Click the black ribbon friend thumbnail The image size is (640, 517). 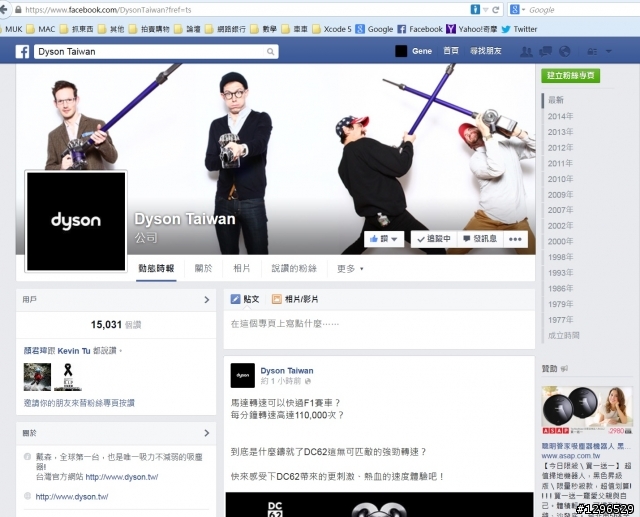[68, 377]
